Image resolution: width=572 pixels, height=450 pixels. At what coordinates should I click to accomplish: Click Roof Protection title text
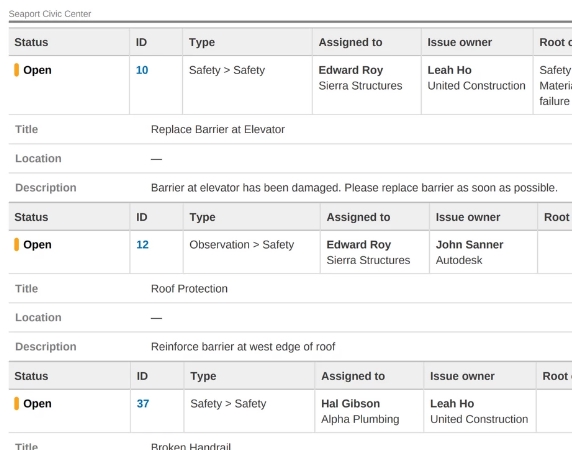pyautogui.click(x=189, y=288)
